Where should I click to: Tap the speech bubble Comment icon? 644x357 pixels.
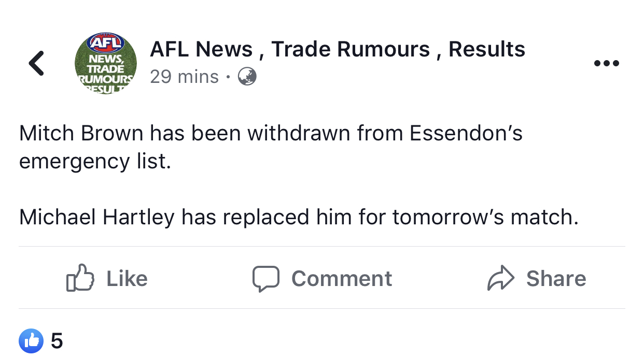pyautogui.click(x=266, y=278)
